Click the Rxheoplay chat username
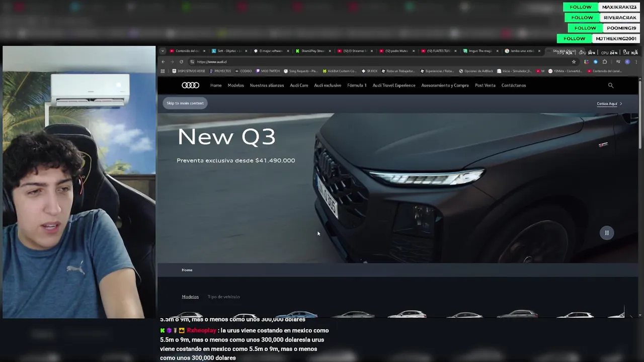This screenshot has height=362, width=644. coord(201,331)
